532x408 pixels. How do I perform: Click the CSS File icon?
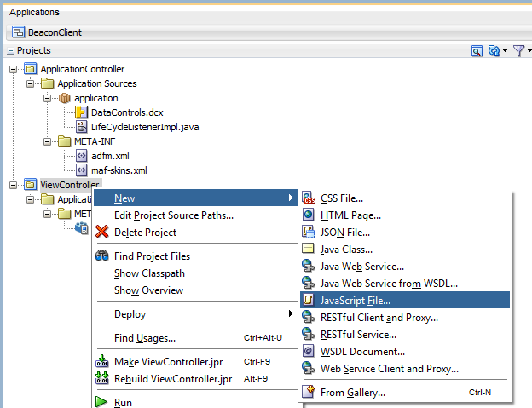pos(309,198)
